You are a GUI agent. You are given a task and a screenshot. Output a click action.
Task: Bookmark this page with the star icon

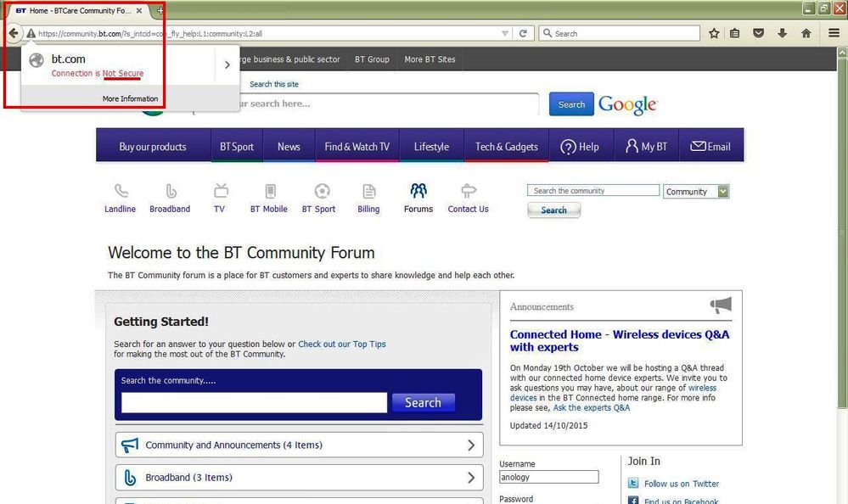point(714,34)
